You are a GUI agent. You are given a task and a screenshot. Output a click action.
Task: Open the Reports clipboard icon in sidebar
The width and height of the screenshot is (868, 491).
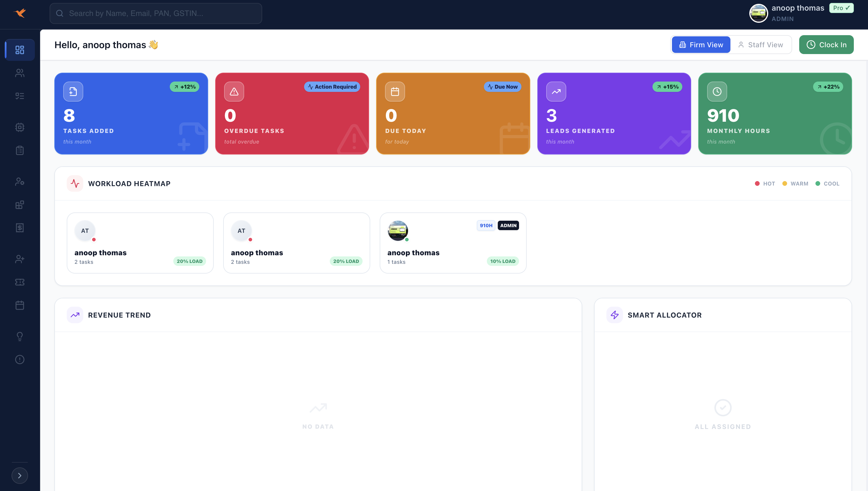[19, 150]
